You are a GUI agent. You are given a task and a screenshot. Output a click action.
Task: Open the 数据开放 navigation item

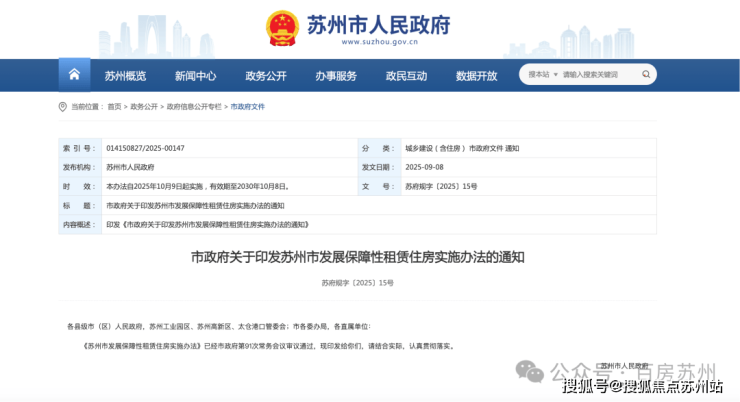[476, 76]
